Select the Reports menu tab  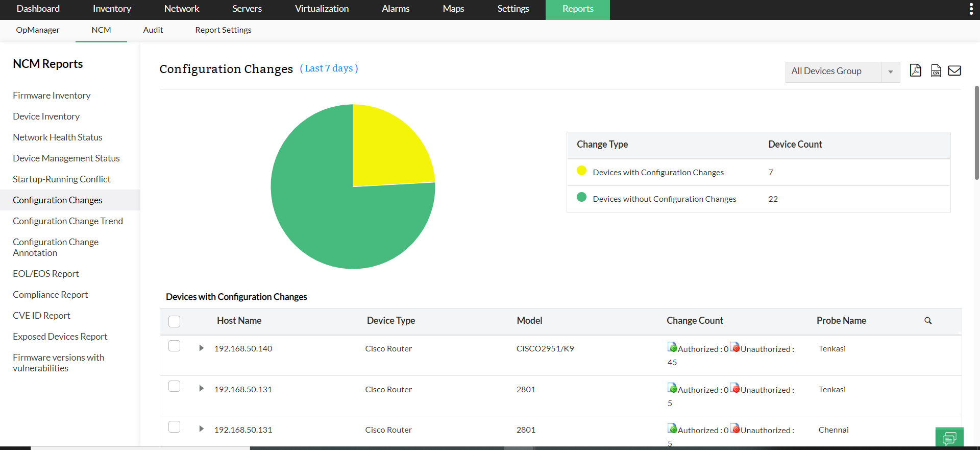tap(578, 9)
